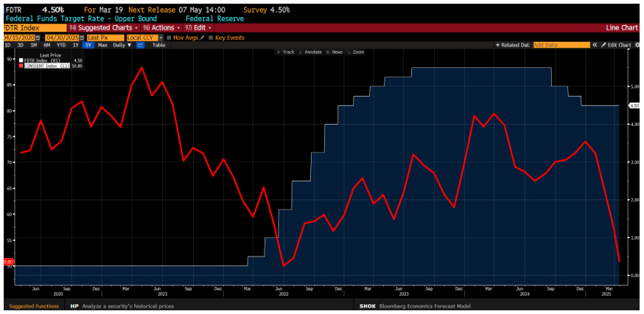Screen dimensions: 644x314
Task: Select FDTR Index (R1) legend entry
Action: point(43,60)
